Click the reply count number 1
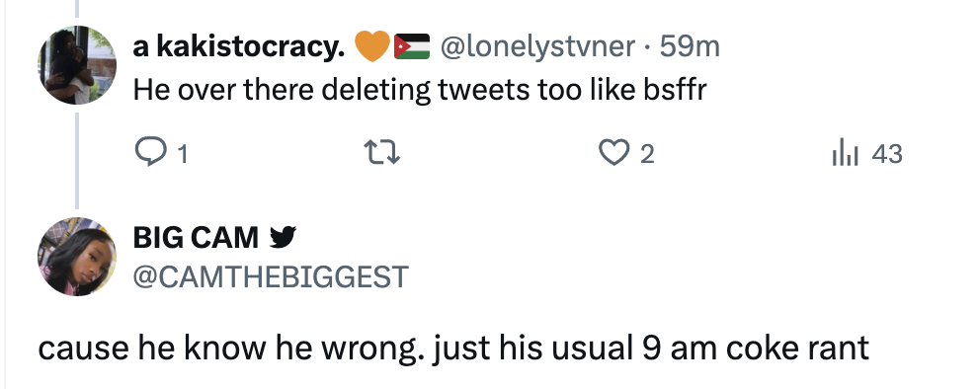This screenshot has width=980, height=389. pos(182,154)
